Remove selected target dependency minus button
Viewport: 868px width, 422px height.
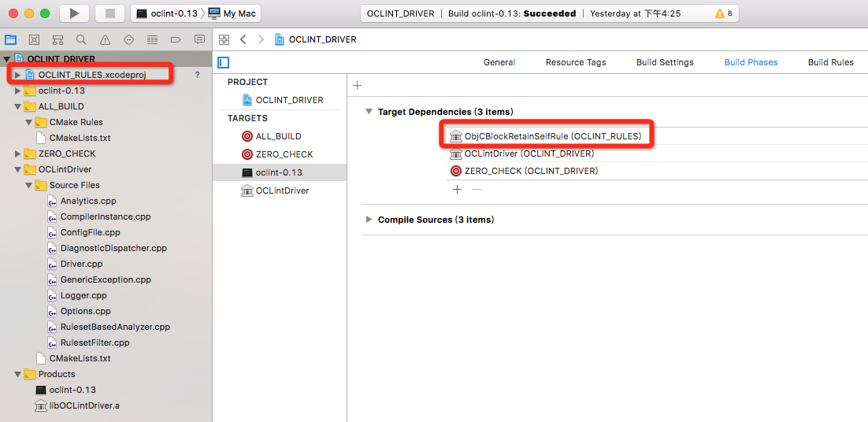[477, 190]
